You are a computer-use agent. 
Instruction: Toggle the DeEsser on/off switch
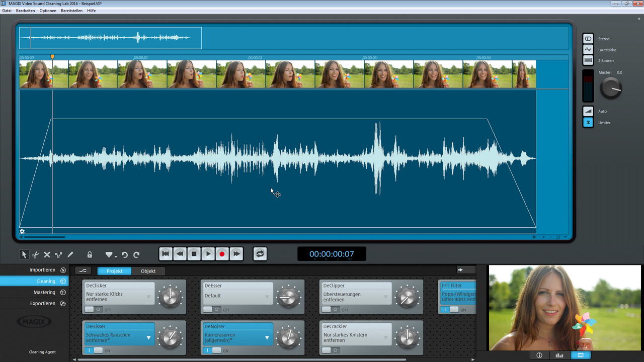[x=212, y=310]
